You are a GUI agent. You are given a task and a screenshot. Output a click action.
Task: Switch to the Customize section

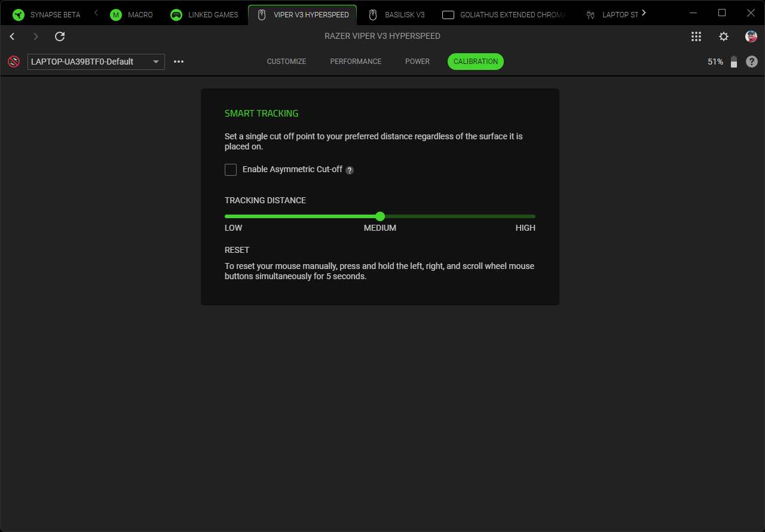click(x=286, y=62)
